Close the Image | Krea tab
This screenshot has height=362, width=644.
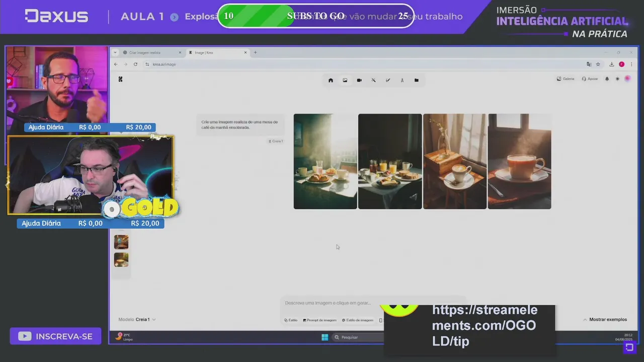coord(246,53)
